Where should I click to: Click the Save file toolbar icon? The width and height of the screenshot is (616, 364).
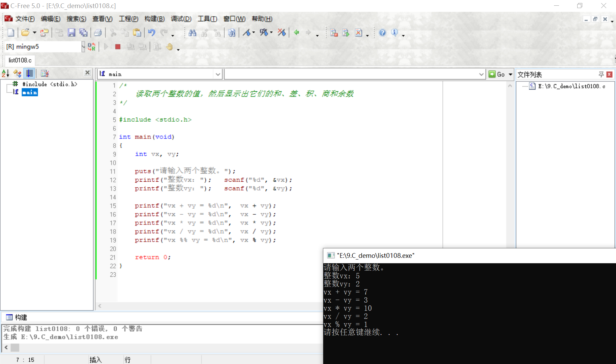71,33
